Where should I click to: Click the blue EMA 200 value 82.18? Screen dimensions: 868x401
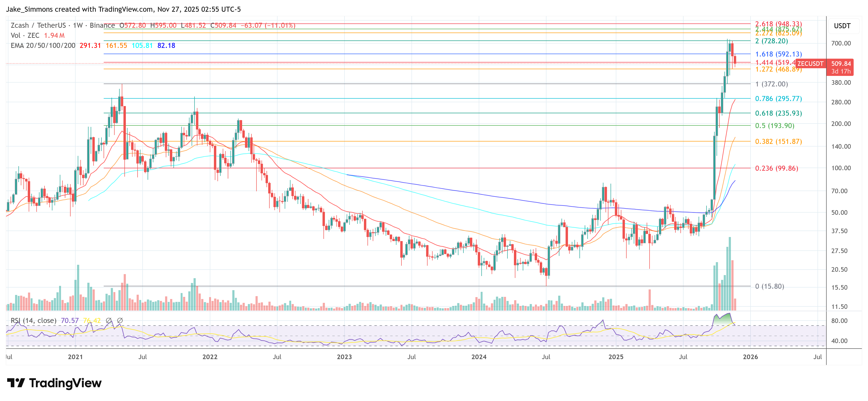coord(166,45)
